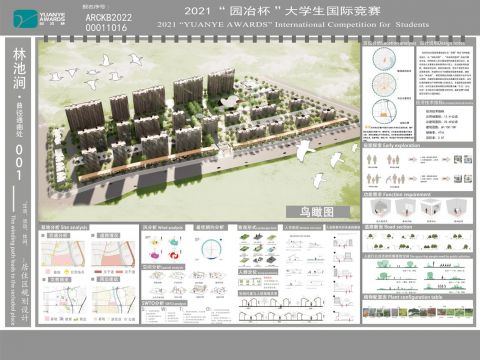The height and width of the screenshot is (360, 480).
Task: Open the upper-left pink site map
Action: pos(63,254)
